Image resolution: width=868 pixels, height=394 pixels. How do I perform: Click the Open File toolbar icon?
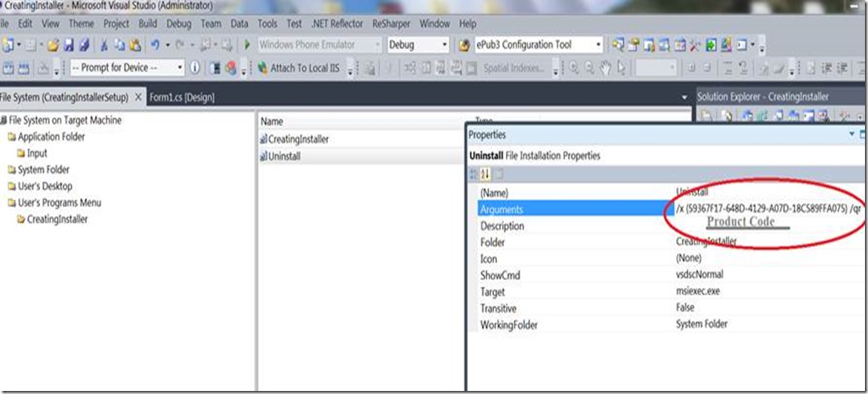(52, 45)
